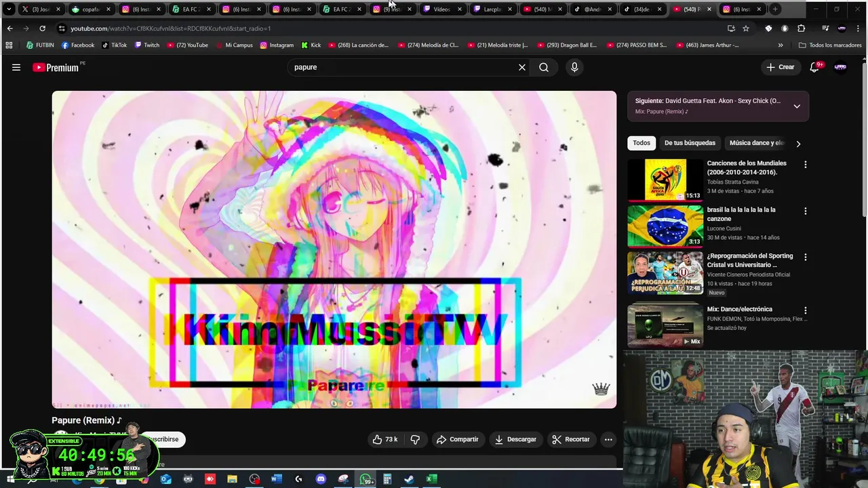This screenshot has width=868, height=488.
Task: Click the Descargar button
Action: click(x=515, y=439)
